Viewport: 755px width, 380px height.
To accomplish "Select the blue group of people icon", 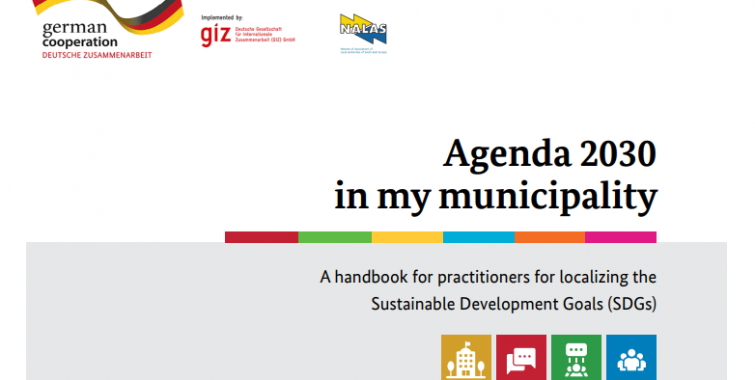I will [x=631, y=357].
